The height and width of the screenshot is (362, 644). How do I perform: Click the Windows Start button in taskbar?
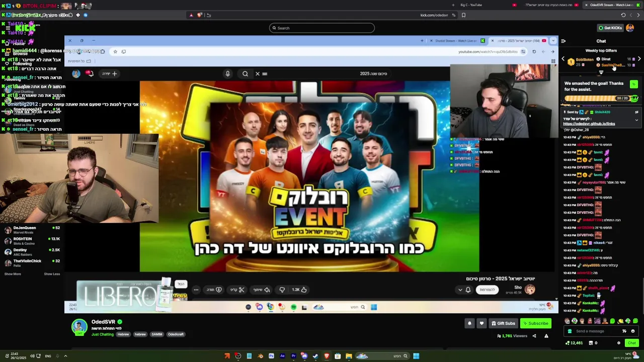[416, 356]
